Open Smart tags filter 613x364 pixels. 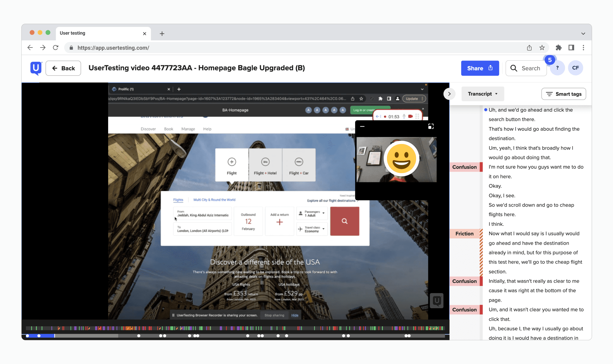[x=563, y=94]
